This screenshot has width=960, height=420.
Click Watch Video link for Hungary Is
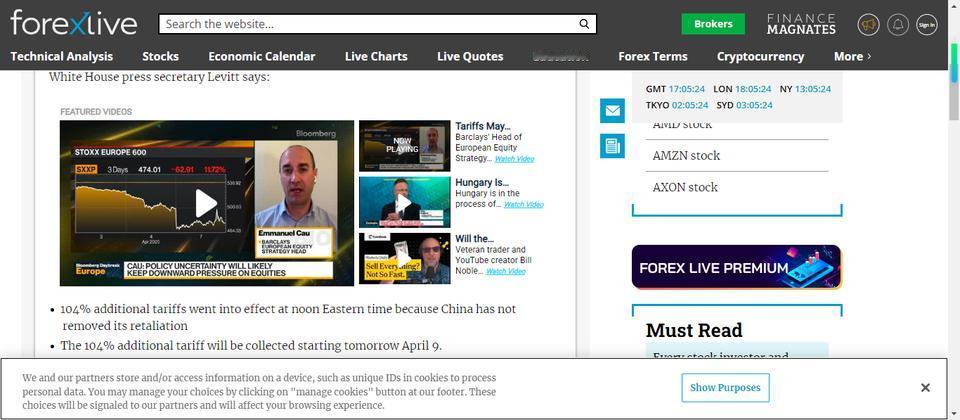[x=523, y=204]
